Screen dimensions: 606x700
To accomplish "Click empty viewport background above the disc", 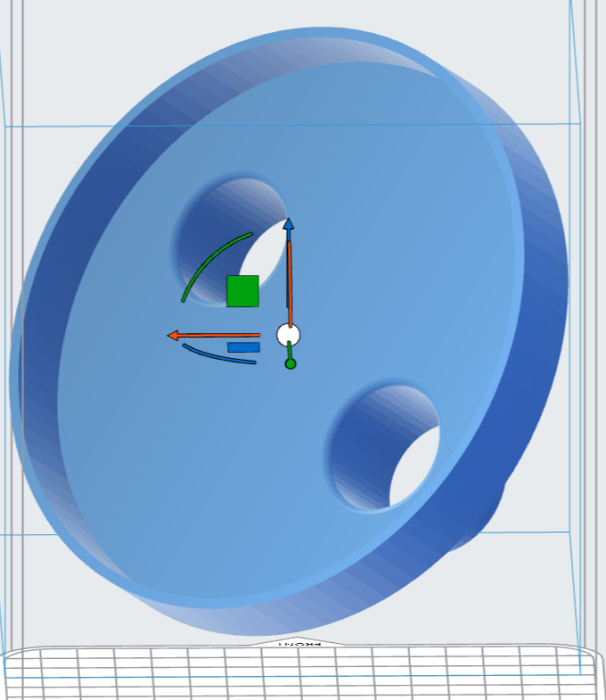I will [100, 40].
